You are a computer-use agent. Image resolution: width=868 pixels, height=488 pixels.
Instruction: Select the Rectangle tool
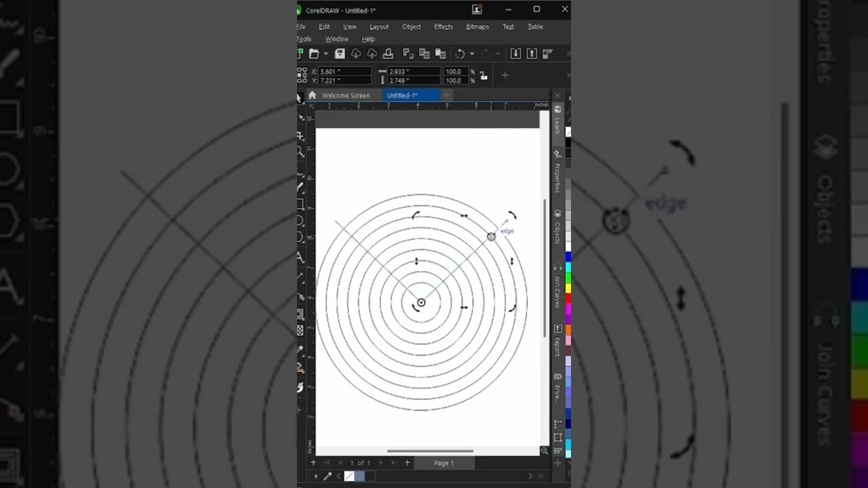coord(300,204)
